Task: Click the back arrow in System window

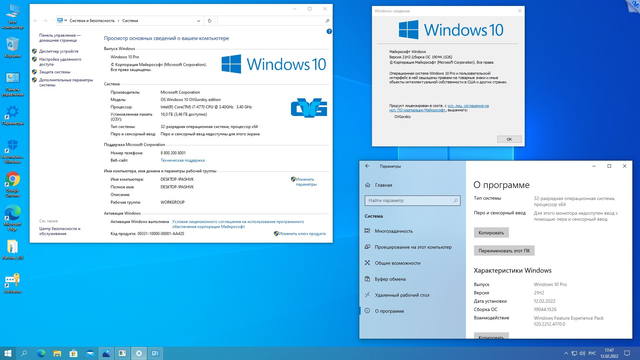Action: point(36,20)
